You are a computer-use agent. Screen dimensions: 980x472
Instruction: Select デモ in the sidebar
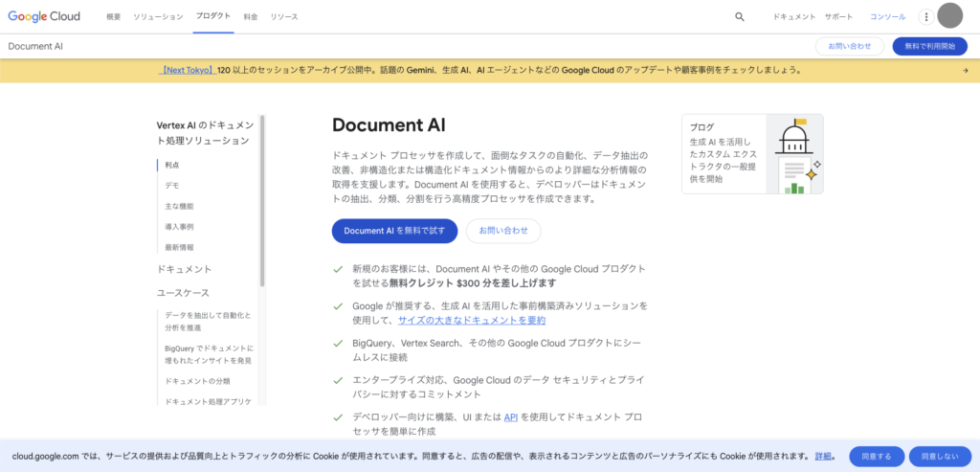[172, 186]
